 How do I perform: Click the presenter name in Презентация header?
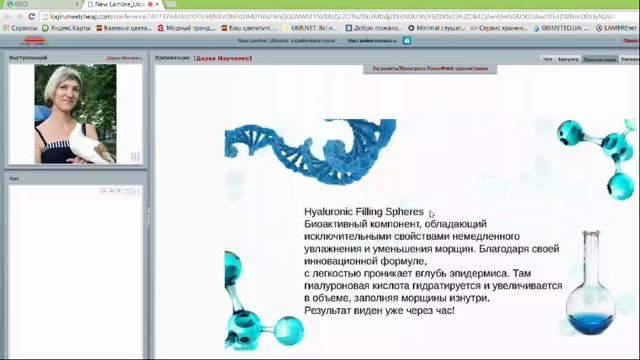[223, 58]
